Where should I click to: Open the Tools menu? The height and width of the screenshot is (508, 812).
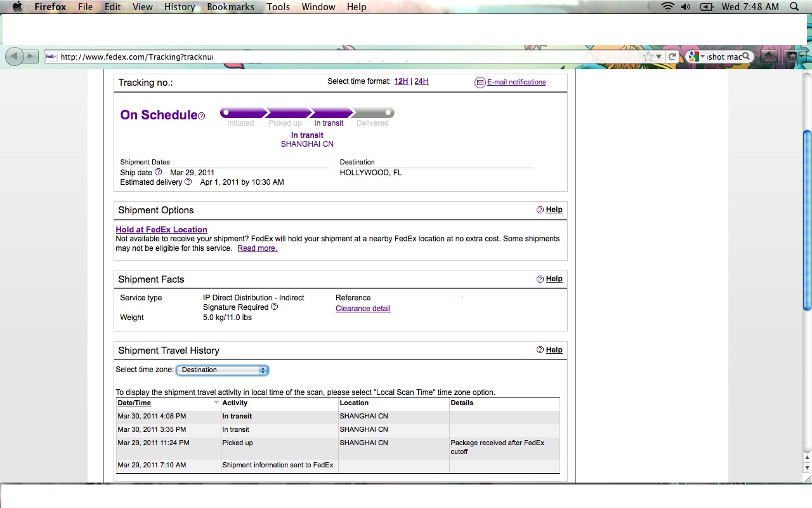(x=278, y=7)
